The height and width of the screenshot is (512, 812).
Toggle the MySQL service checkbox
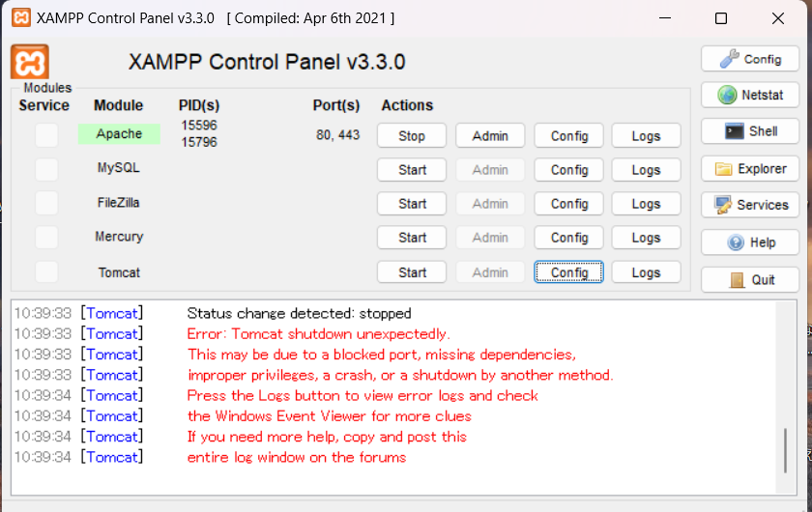pyautogui.click(x=46, y=169)
